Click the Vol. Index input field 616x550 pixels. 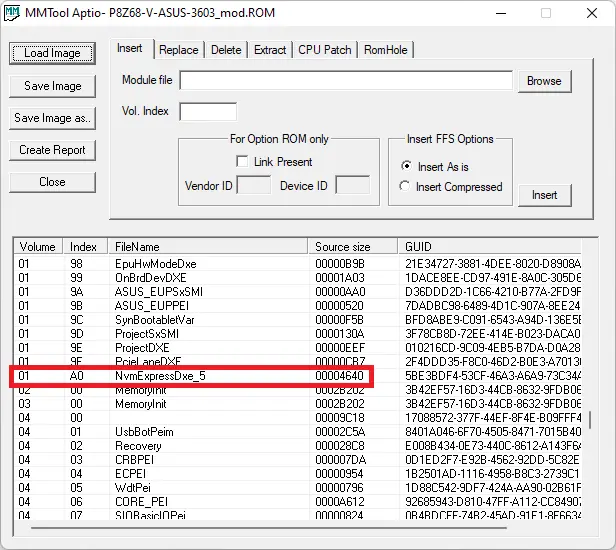208,112
